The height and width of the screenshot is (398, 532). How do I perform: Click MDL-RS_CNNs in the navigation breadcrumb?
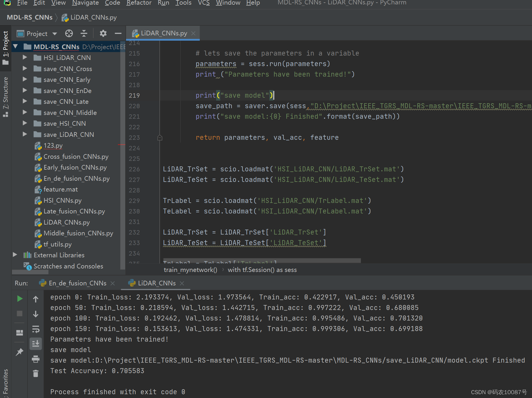pyautogui.click(x=30, y=18)
